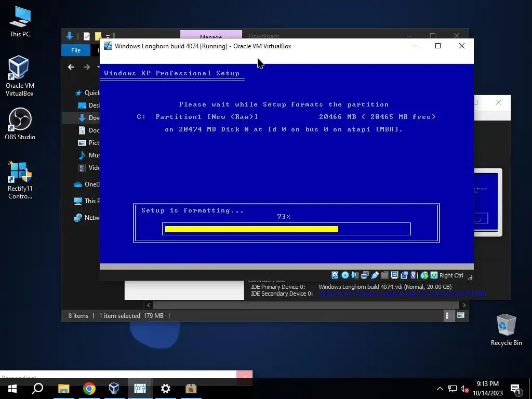Select OneDrive in Explorer navigation pane

click(x=87, y=184)
